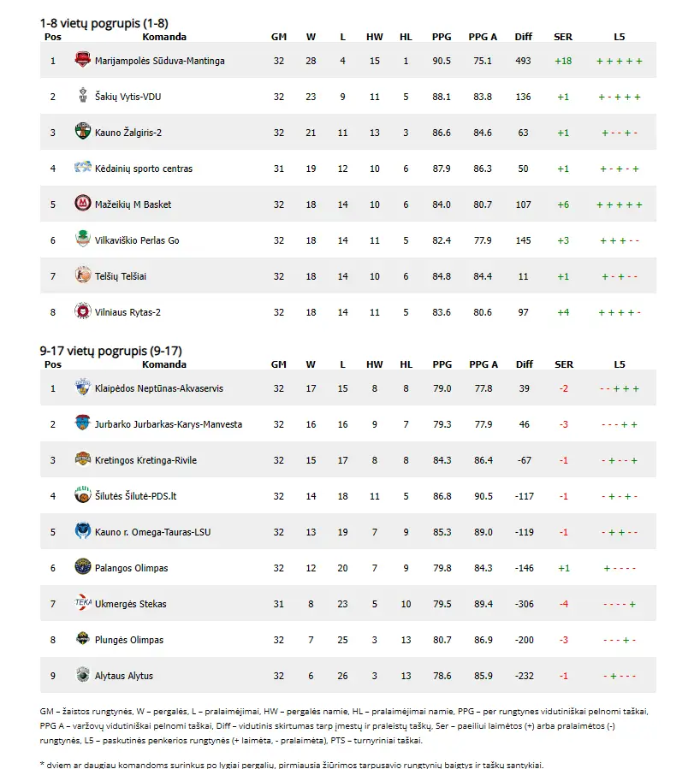700x769 pixels.
Task: Open the Telšių Telšiai team page
Action: pos(121,276)
